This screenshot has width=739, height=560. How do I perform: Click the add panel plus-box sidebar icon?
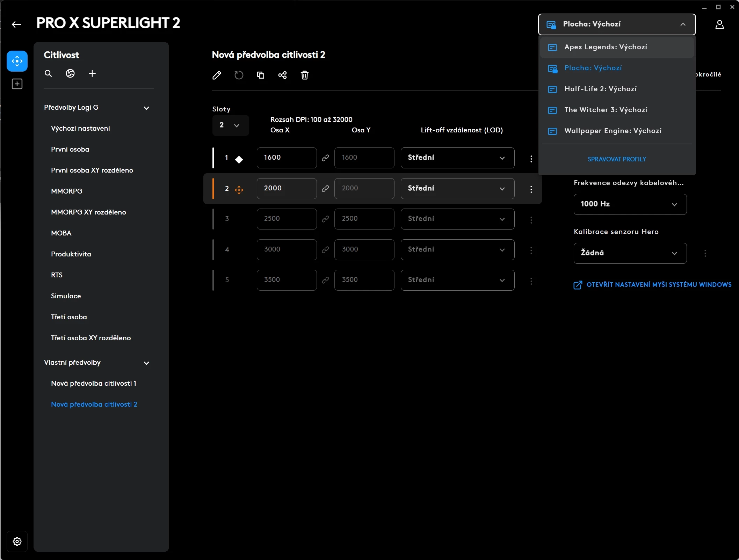pos(17,84)
